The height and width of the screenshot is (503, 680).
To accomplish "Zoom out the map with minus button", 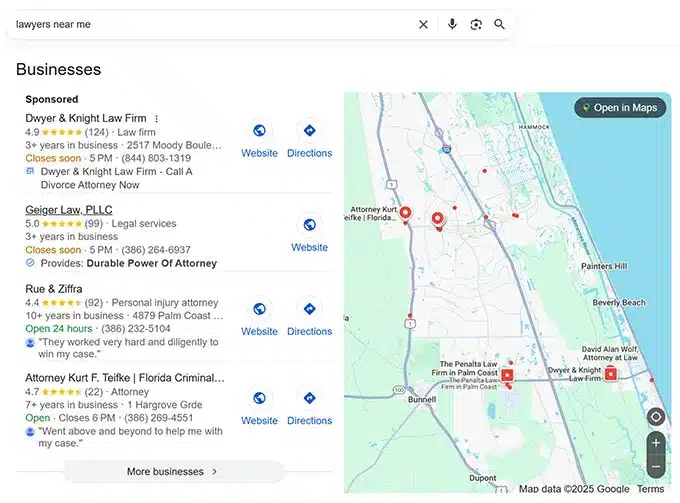I will click(x=656, y=467).
